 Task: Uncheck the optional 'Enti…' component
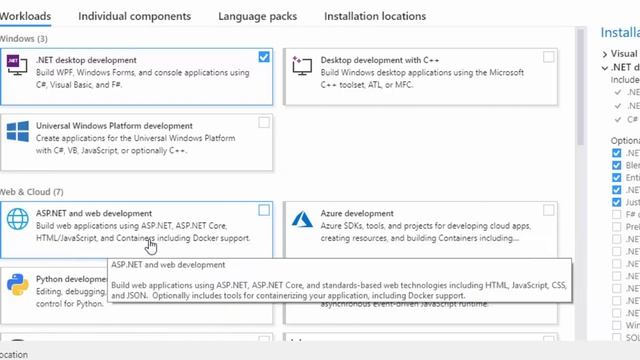click(x=617, y=178)
